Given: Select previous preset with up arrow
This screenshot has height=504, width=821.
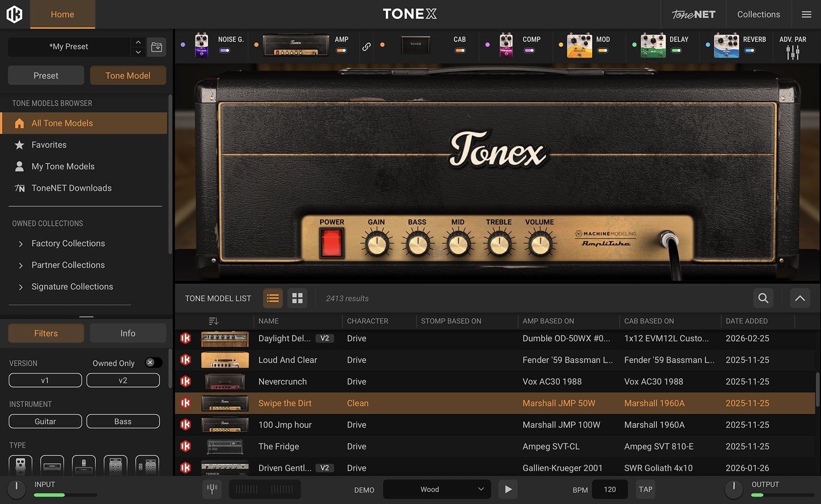Looking at the screenshot, I should 138,42.
